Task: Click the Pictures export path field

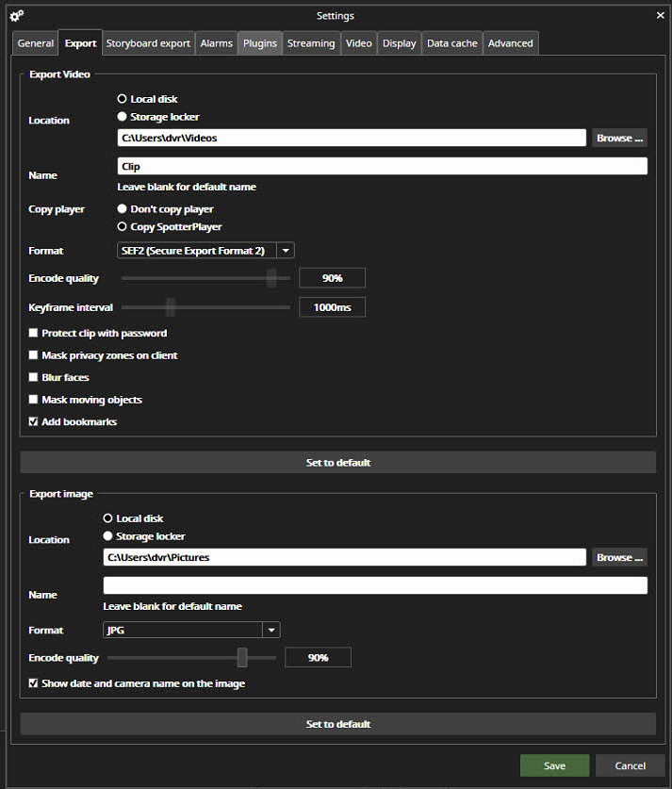Action: coord(344,557)
